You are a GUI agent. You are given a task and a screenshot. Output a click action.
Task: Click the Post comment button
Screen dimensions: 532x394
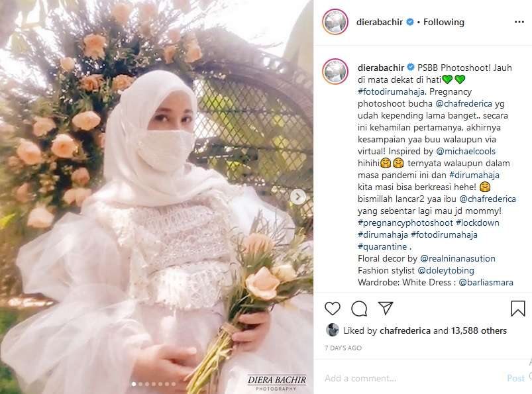515,378
